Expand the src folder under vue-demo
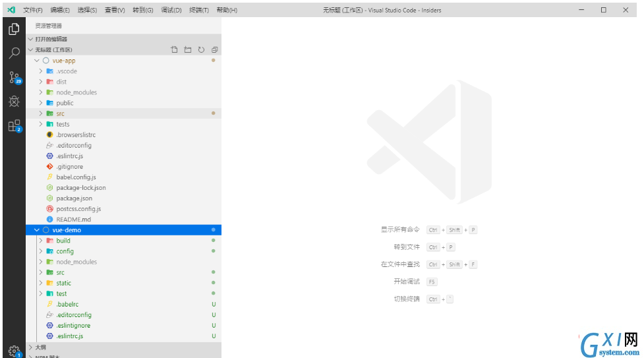Viewport: 644px width, 358px height. 41,272
